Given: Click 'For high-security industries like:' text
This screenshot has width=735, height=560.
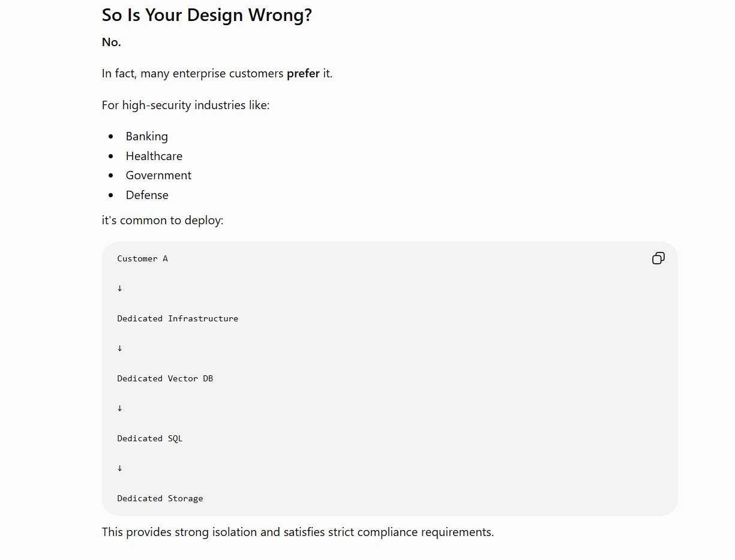Looking at the screenshot, I should [x=186, y=106].
